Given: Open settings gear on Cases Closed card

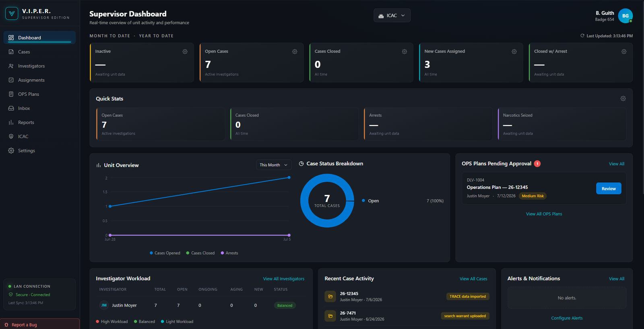Looking at the screenshot, I should (x=404, y=51).
